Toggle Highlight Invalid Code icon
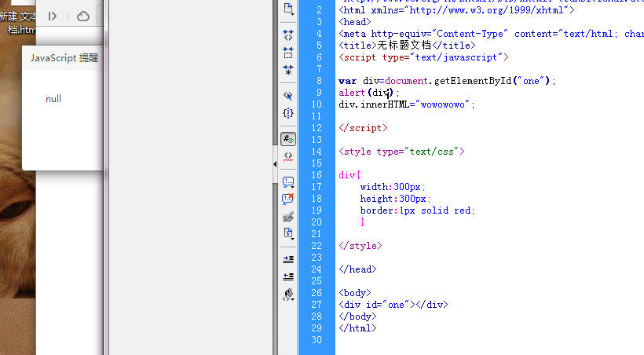Viewport: 644px width, 355px height. 288,156
